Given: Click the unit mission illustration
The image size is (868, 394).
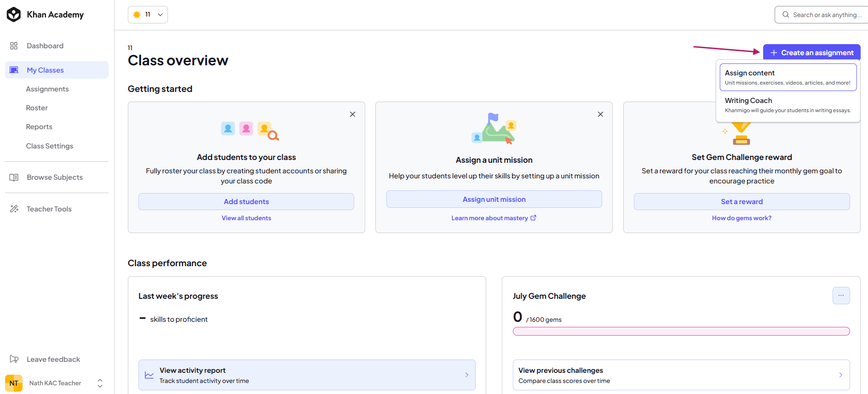Looking at the screenshot, I should click(x=494, y=128).
